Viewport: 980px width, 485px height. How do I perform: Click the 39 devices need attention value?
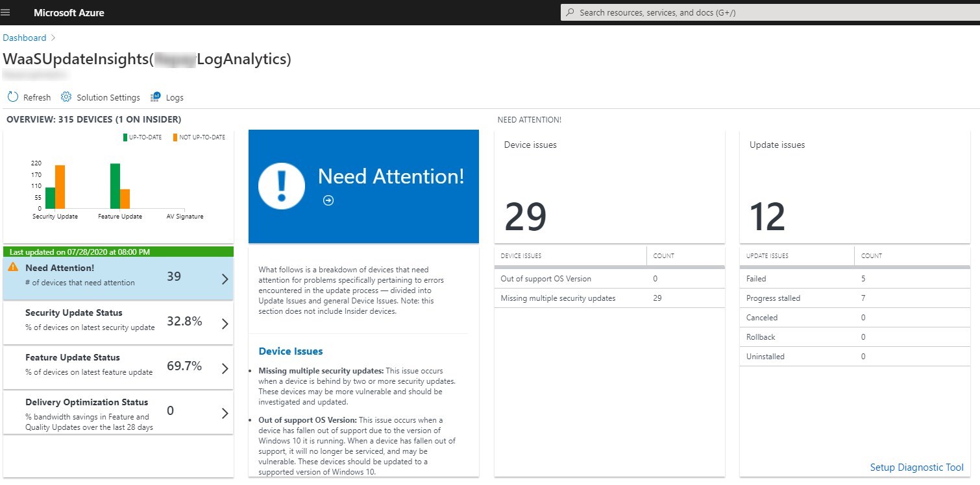coord(174,277)
